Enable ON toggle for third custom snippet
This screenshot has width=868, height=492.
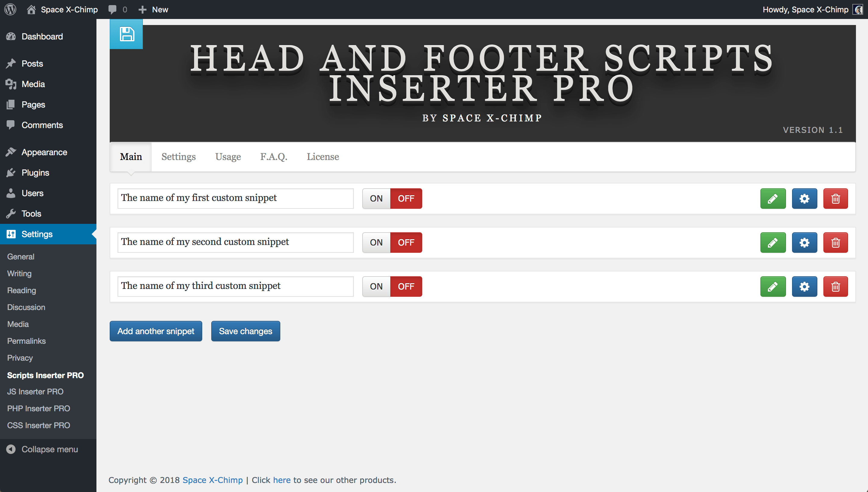point(377,286)
